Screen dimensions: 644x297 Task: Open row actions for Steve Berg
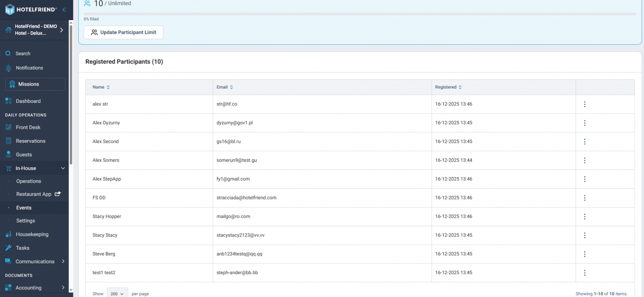pyautogui.click(x=584, y=254)
